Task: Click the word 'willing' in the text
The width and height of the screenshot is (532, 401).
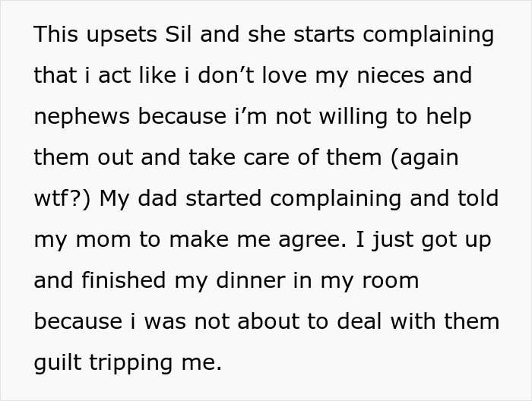Action: pos(369,117)
